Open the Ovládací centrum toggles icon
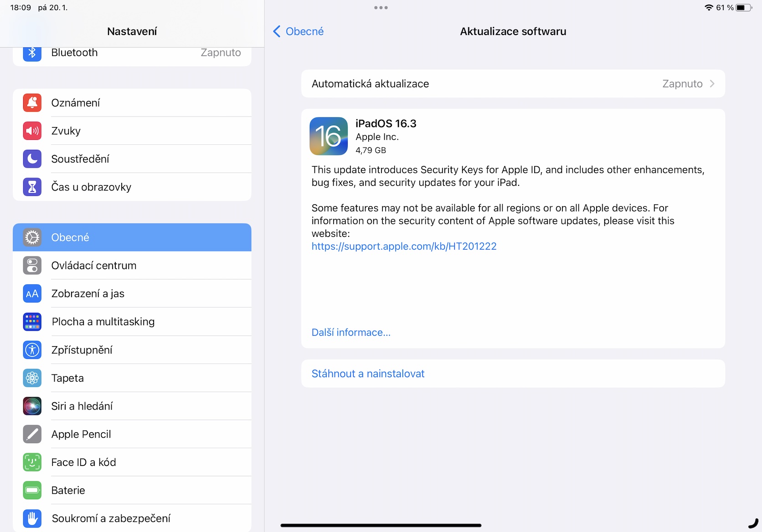This screenshot has height=532, width=762. click(x=32, y=266)
